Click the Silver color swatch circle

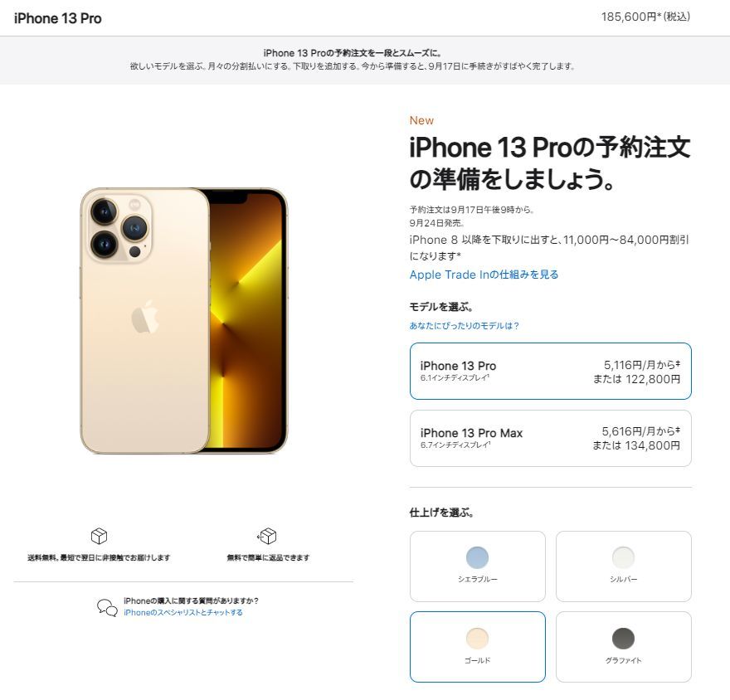point(623,557)
